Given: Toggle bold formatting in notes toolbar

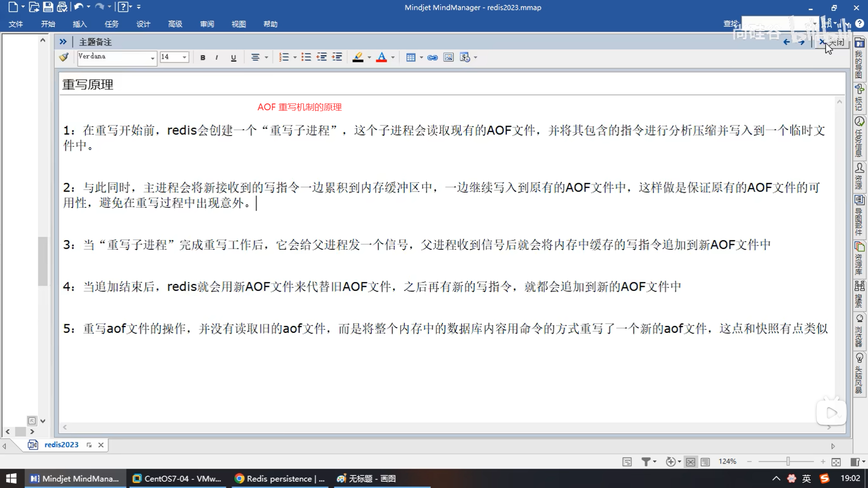Looking at the screenshot, I should [203, 57].
